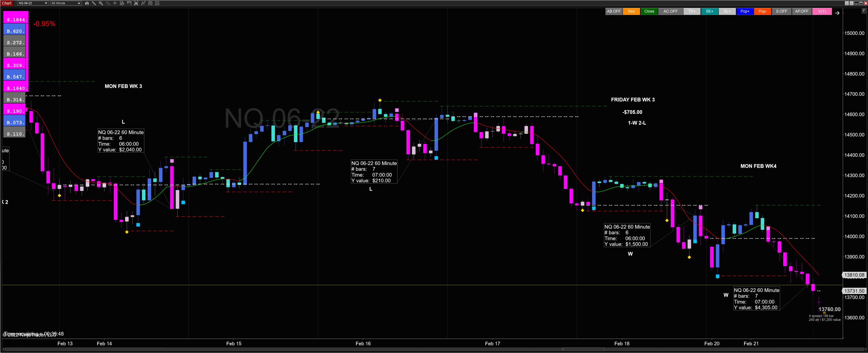Select the Chart tab label
The image size is (868, 353).
coord(7,3)
